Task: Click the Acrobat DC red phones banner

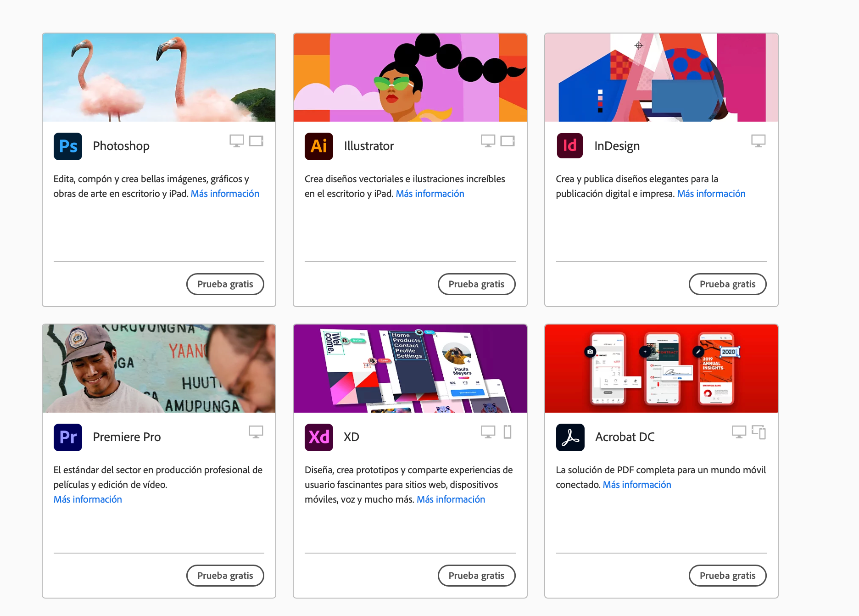Action: pos(661,369)
